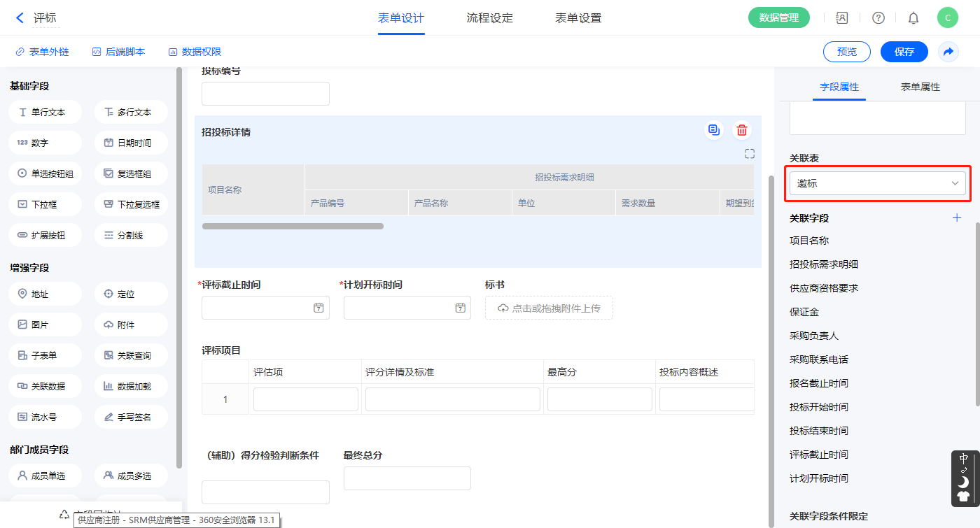Open the contacts icon in top bar
Screen dimensions: 980x528
point(842,18)
